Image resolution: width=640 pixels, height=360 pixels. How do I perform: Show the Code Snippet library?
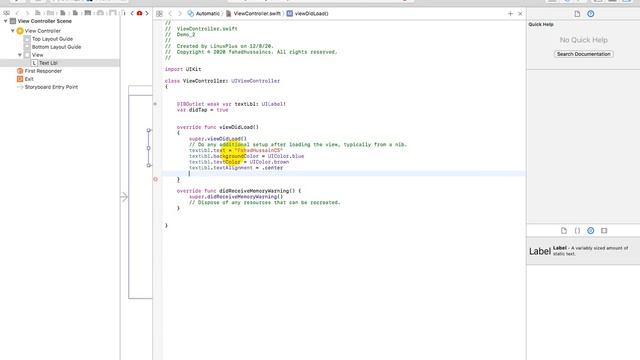click(577, 231)
